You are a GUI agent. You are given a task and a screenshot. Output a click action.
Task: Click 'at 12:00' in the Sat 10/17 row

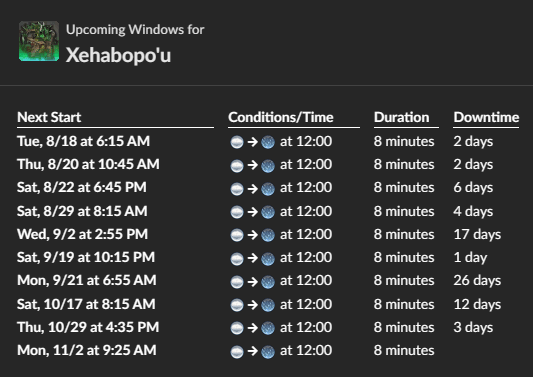pyautogui.click(x=306, y=304)
